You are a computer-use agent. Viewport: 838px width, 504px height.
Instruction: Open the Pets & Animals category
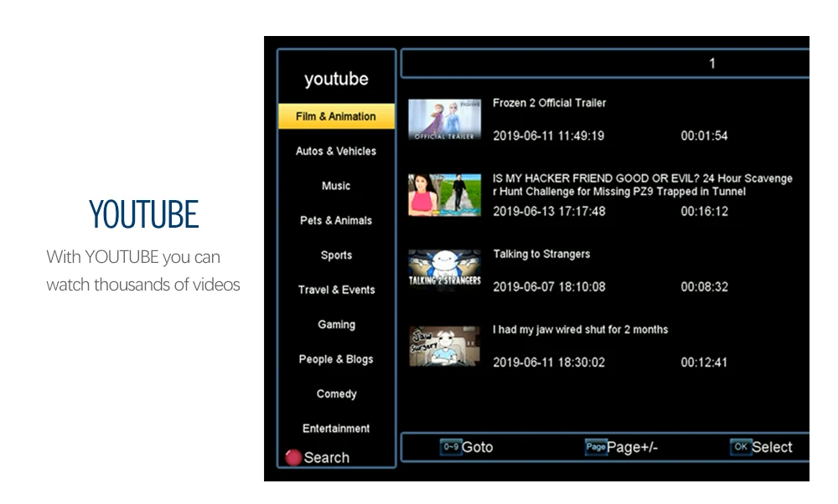click(x=336, y=220)
